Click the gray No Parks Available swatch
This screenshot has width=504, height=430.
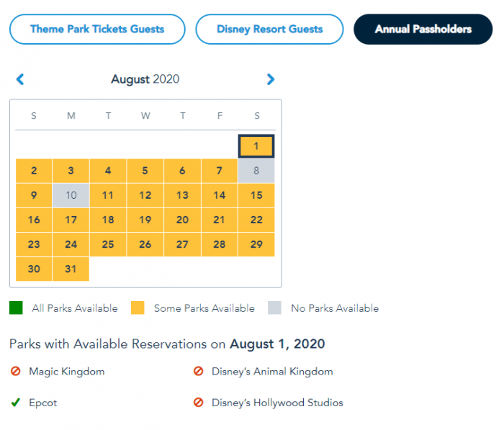coord(275,308)
